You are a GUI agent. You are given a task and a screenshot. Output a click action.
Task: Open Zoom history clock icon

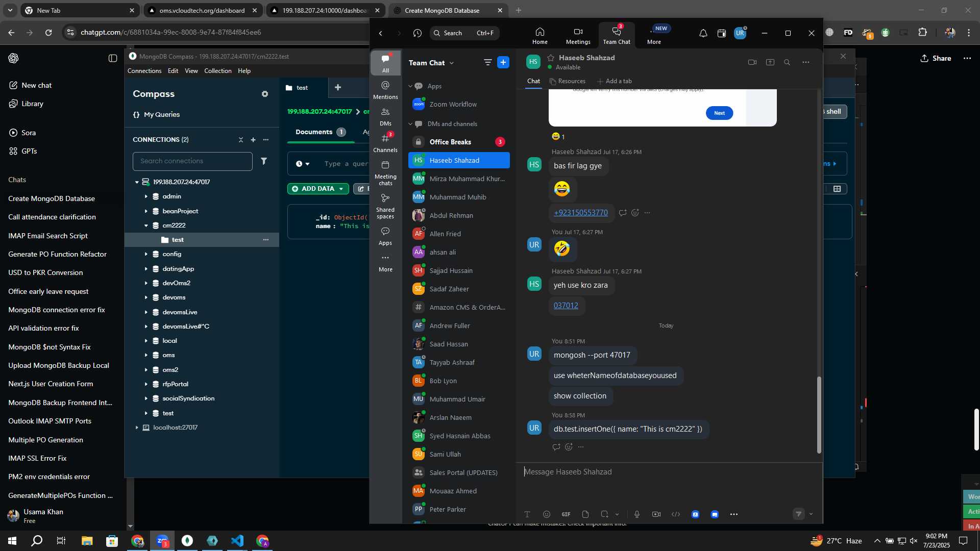[x=418, y=33]
